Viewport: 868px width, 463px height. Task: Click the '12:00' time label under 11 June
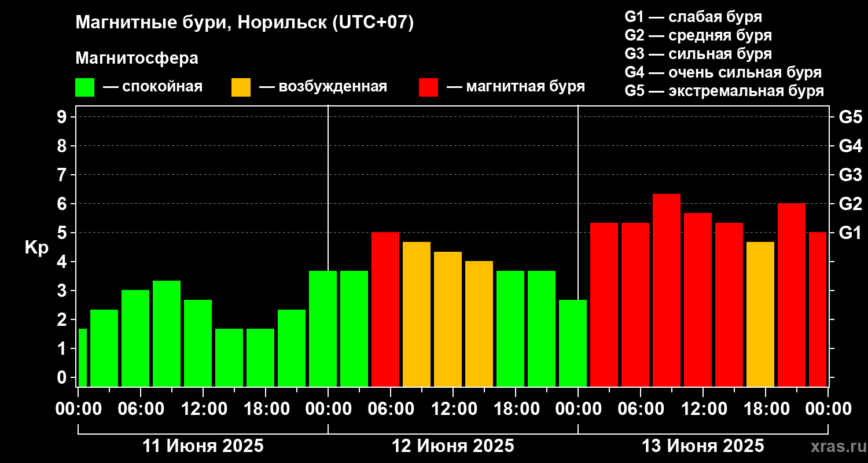point(203,409)
